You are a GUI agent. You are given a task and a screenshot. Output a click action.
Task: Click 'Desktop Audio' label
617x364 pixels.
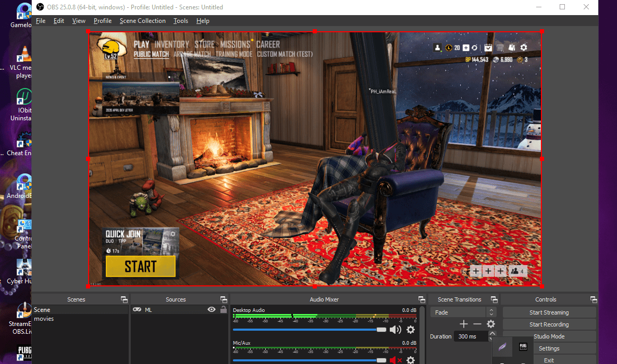pyautogui.click(x=249, y=310)
